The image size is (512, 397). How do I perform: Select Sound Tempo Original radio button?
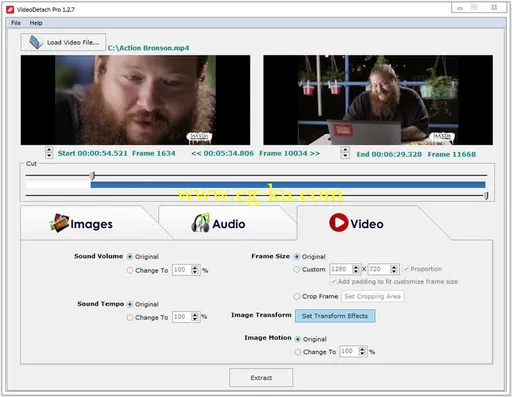pyautogui.click(x=130, y=304)
